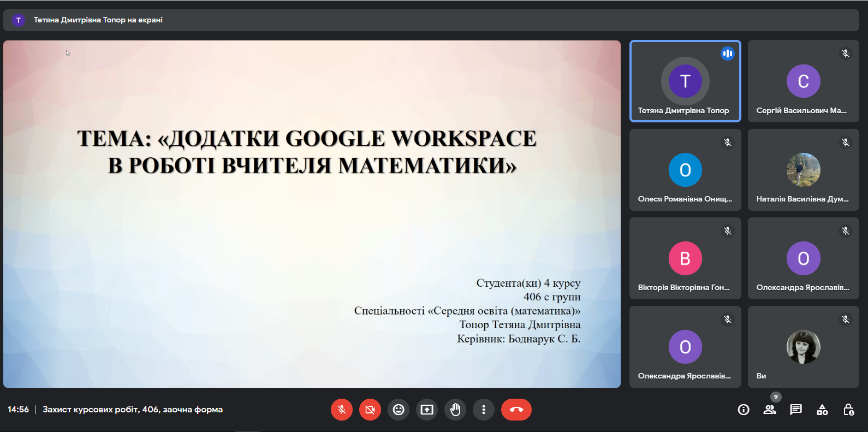Click Сергій Васильович's purple C avatar
Viewport: 868px width, 432px height.
(804, 81)
